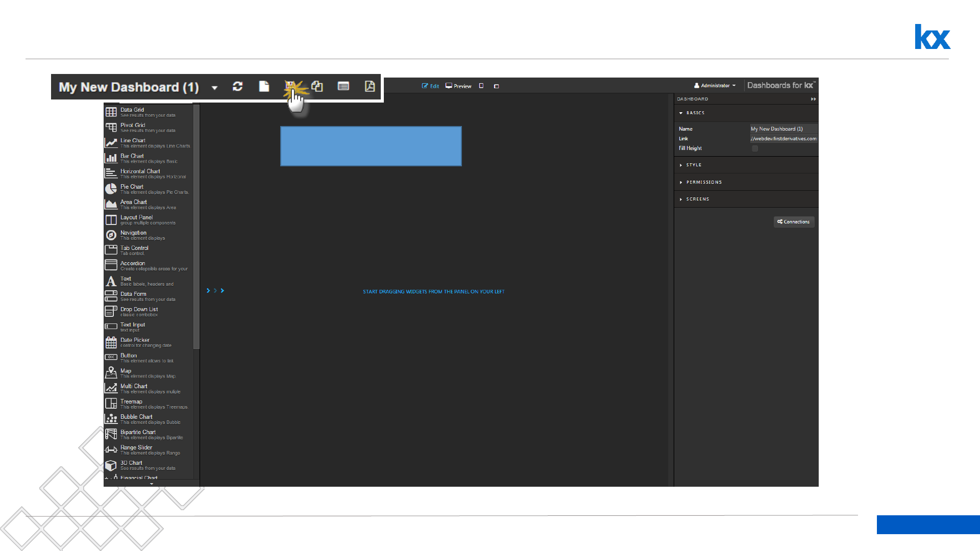This screenshot has height=551, width=980.
Task: Switch to Edit mode
Action: [x=430, y=86]
